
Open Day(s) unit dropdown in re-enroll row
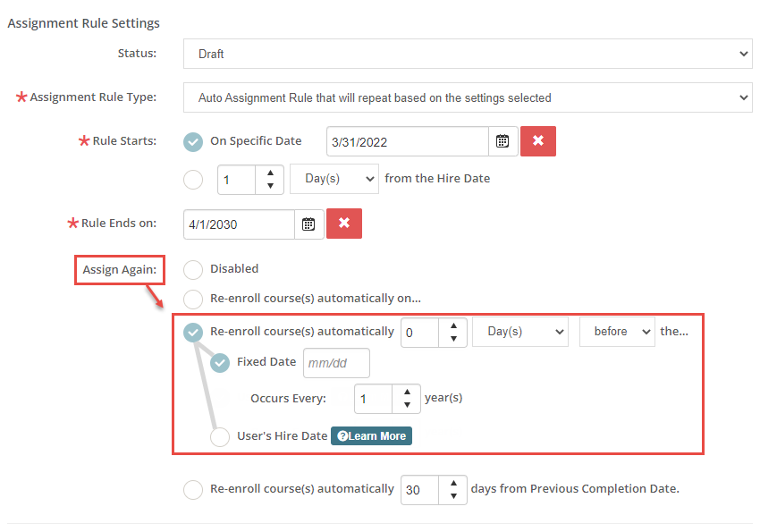tap(520, 332)
